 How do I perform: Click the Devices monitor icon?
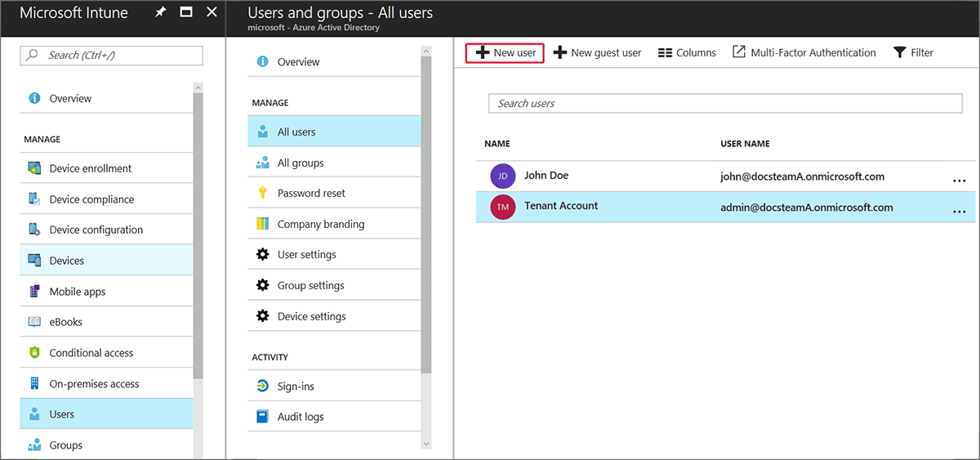point(34,261)
